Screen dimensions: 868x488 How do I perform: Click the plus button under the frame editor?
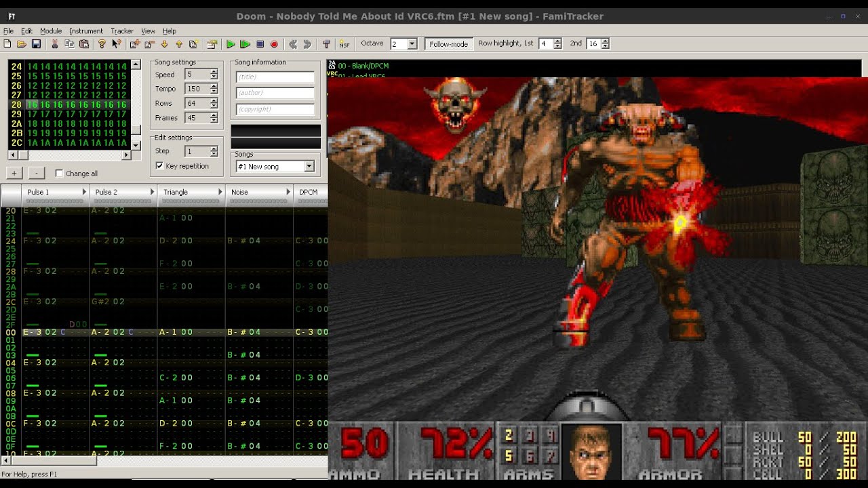click(x=14, y=174)
